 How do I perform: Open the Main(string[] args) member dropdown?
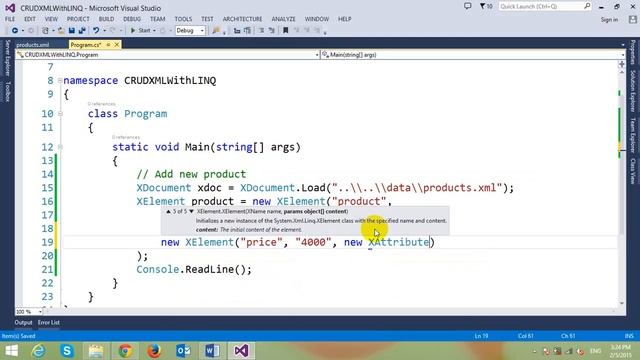pyautogui.click(x=473, y=55)
